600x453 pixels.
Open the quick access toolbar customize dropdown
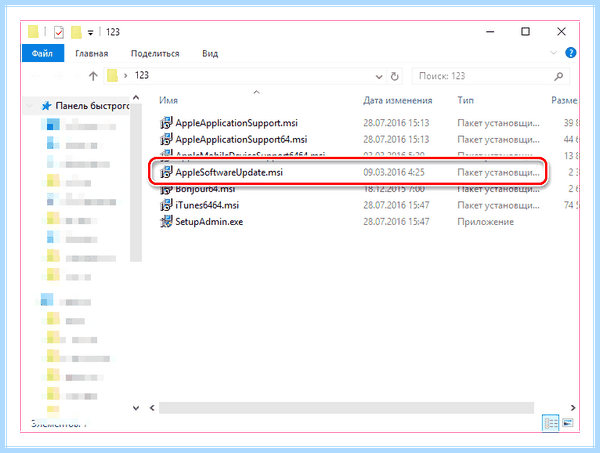[x=90, y=33]
